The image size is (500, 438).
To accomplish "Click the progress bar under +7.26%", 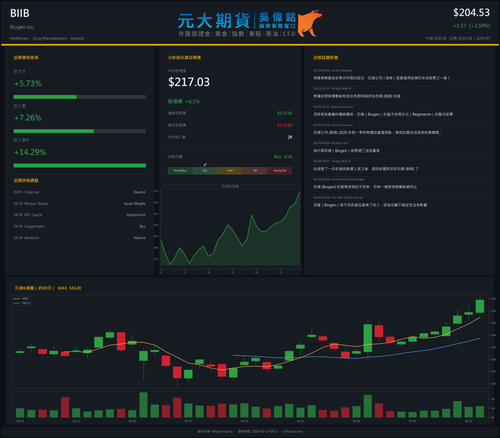I will pos(80,131).
